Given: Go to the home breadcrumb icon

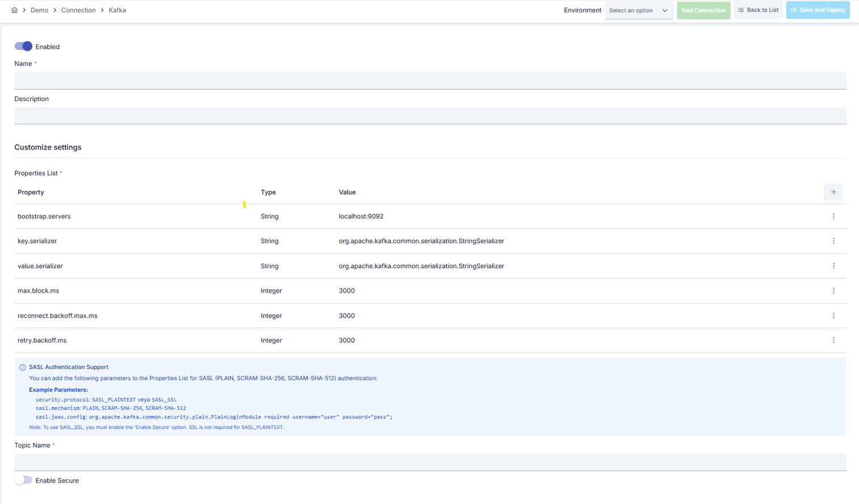Looking at the screenshot, I should [x=14, y=10].
